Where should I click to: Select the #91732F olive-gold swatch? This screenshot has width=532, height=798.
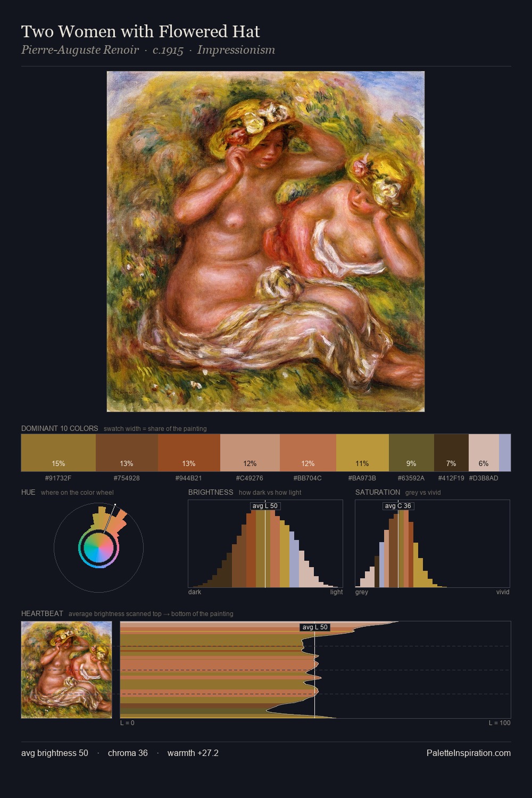(59, 453)
